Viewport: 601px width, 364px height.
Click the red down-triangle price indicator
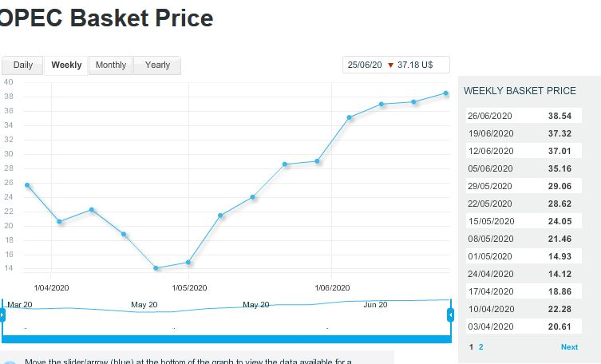point(390,65)
